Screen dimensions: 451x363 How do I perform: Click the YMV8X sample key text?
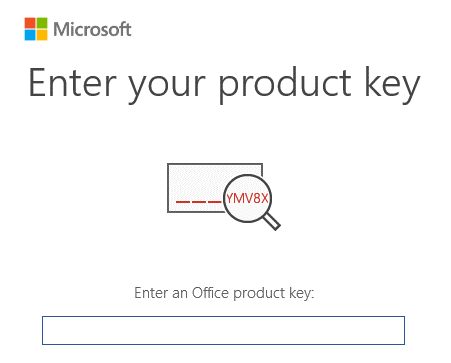pyautogui.click(x=247, y=199)
